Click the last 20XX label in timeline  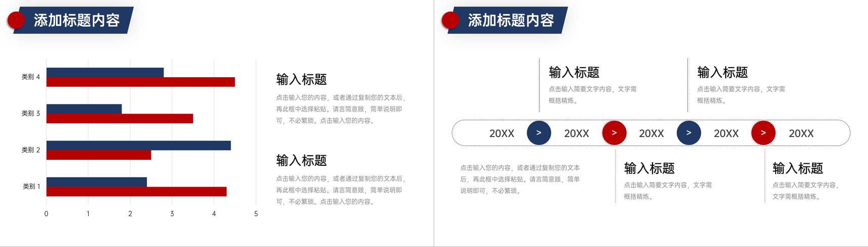click(x=801, y=134)
